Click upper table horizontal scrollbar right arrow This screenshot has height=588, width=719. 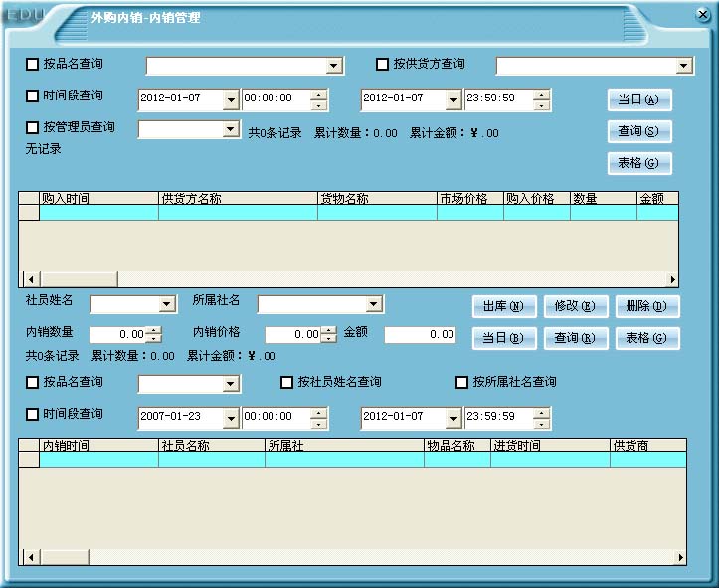[x=672, y=279]
